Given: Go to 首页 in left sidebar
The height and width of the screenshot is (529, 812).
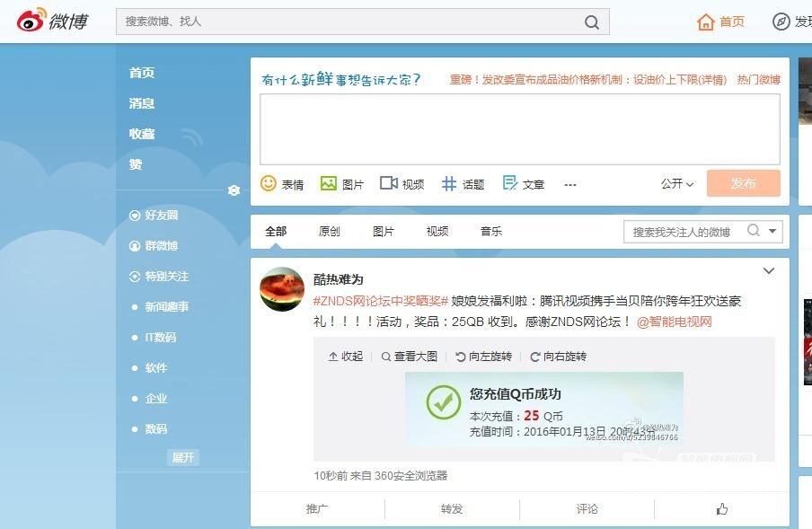Looking at the screenshot, I should pos(142,73).
